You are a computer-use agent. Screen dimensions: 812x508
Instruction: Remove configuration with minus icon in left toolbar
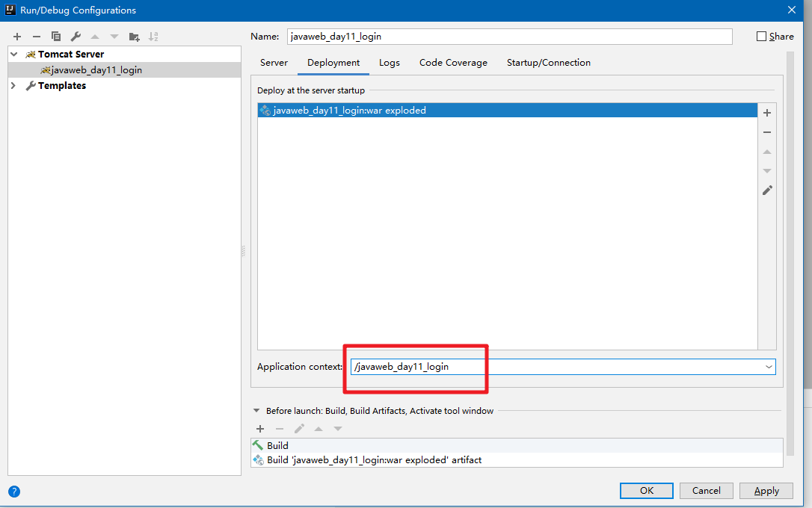point(36,37)
